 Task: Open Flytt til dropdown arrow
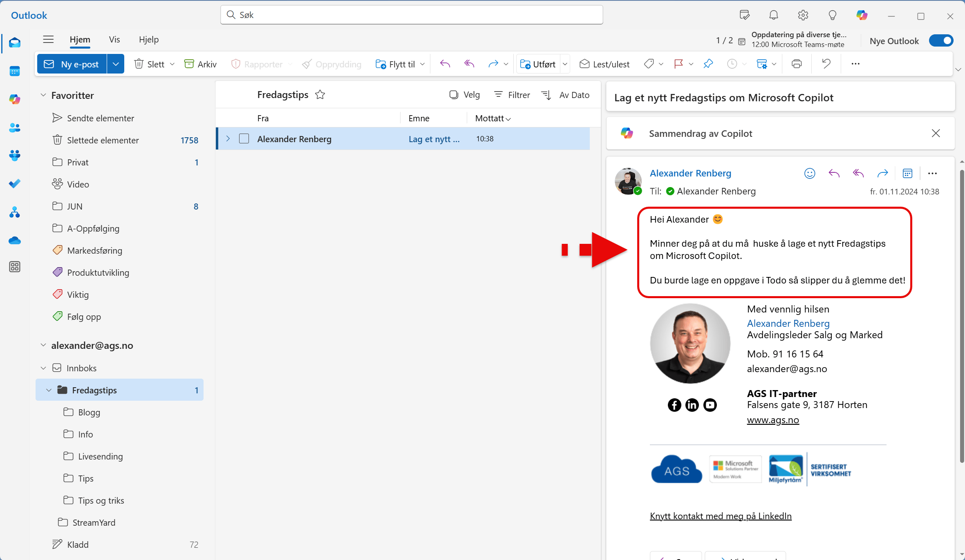tap(423, 64)
